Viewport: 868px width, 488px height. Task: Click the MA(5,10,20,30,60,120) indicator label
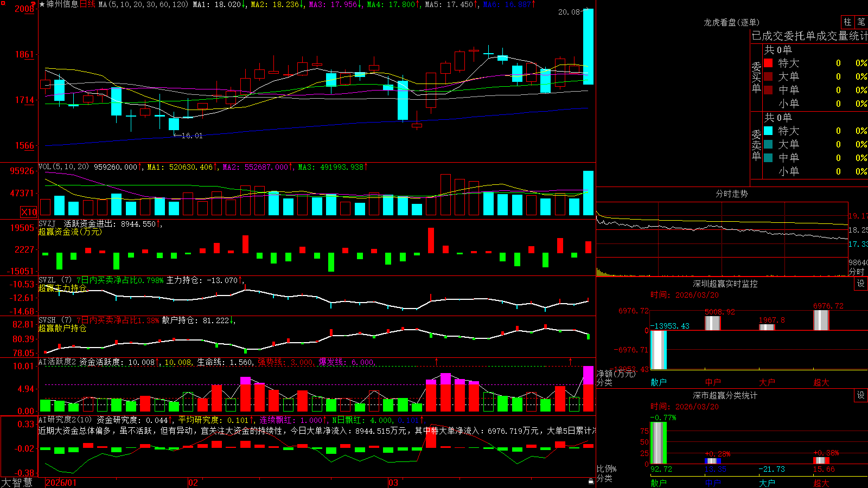(144, 4)
